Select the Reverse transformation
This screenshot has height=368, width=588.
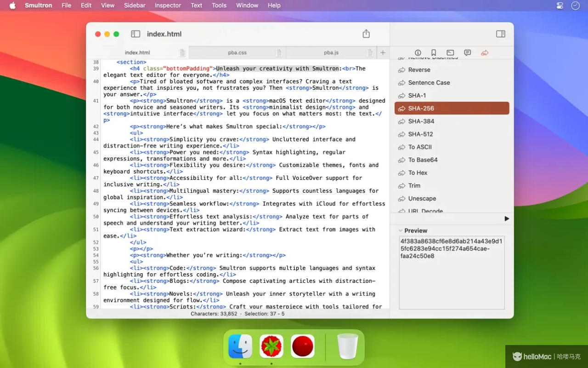pos(452,70)
